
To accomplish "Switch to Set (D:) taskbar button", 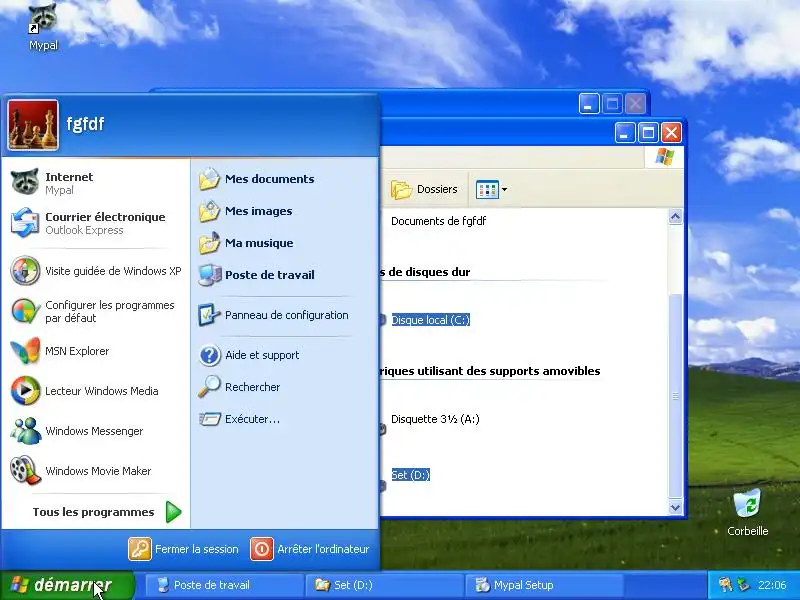I will (x=384, y=585).
